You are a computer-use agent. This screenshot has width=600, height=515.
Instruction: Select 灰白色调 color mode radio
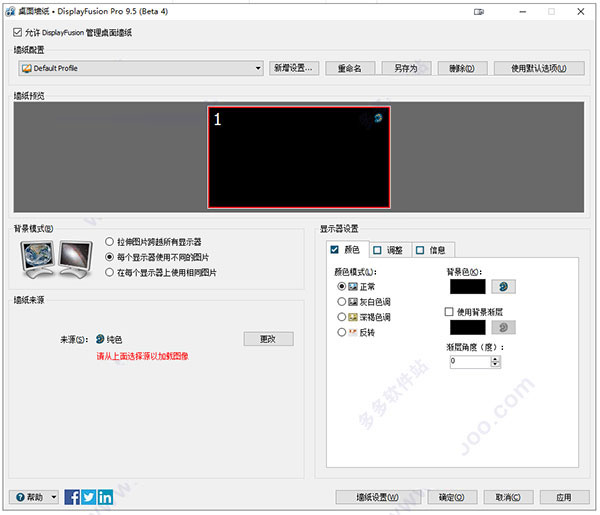342,302
